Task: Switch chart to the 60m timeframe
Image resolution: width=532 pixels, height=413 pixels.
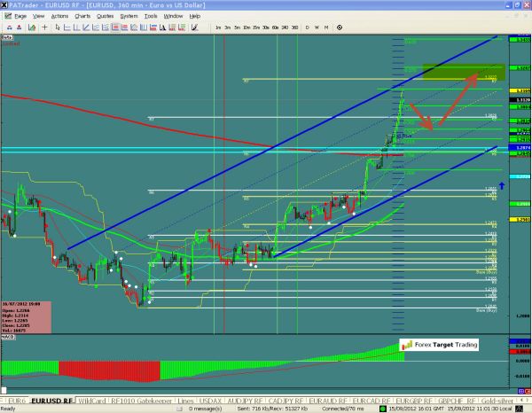Action: pyautogui.click(x=277, y=28)
